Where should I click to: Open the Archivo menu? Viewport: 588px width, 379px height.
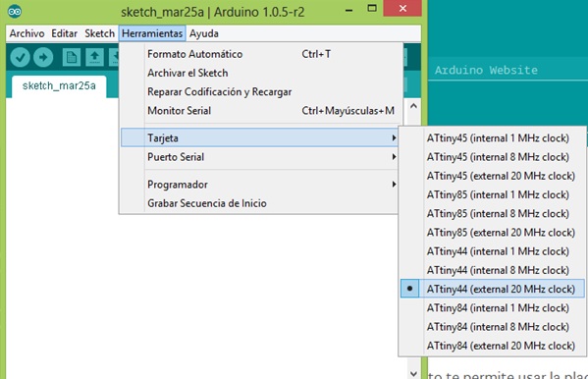click(x=27, y=33)
